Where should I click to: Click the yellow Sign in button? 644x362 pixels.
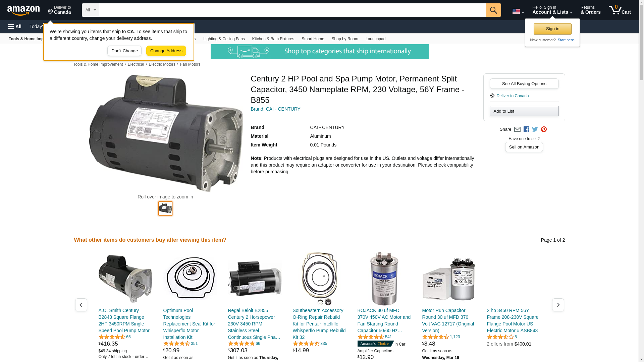pyautogui.click(x=552, y=29)
